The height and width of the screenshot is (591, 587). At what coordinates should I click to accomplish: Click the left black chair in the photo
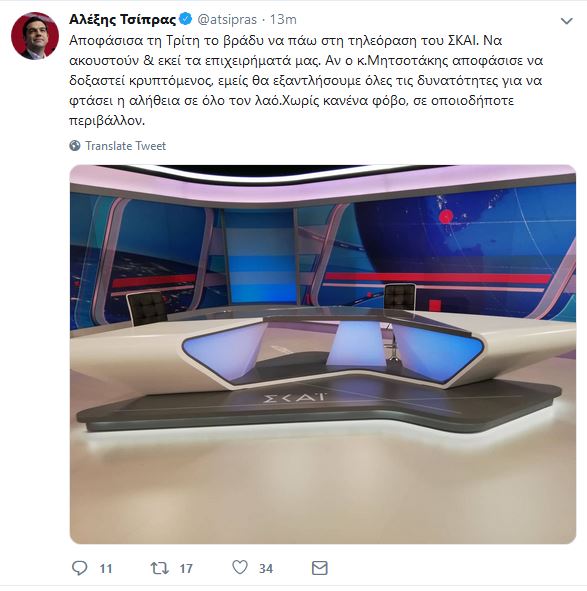[x=147, y=308]
